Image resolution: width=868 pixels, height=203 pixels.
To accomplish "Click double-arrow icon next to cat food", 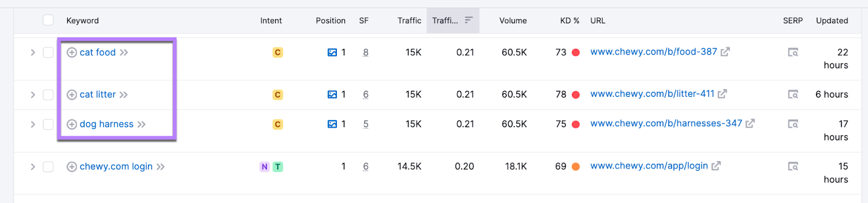I will coord(124,53).
